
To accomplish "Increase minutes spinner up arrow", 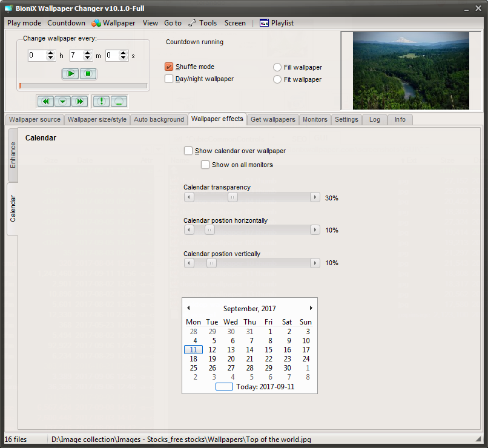I will coord(88,53).
